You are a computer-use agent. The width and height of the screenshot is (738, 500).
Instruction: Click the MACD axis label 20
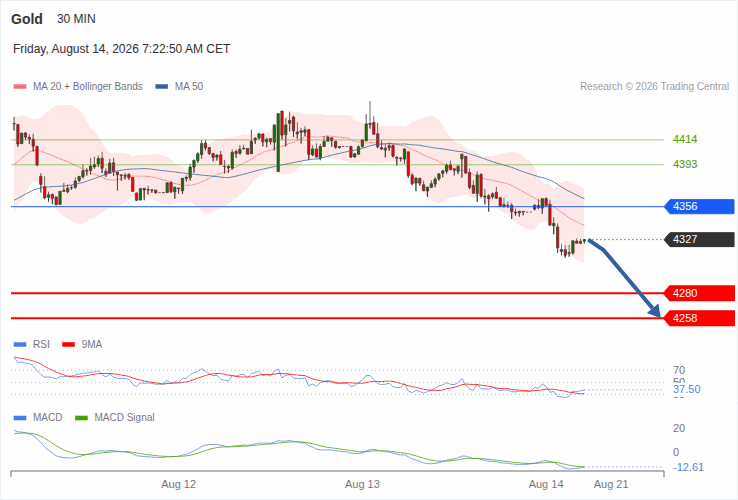pyautogui.click(x=679, y=428)
